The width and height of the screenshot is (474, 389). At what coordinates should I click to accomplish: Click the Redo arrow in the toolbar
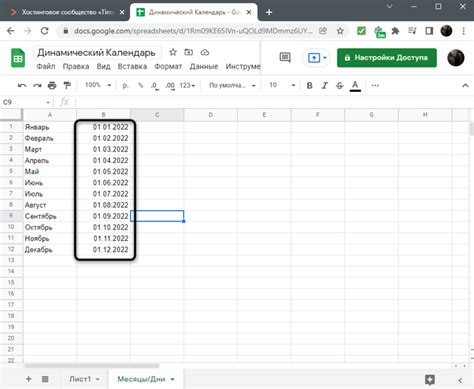[37, 86]
